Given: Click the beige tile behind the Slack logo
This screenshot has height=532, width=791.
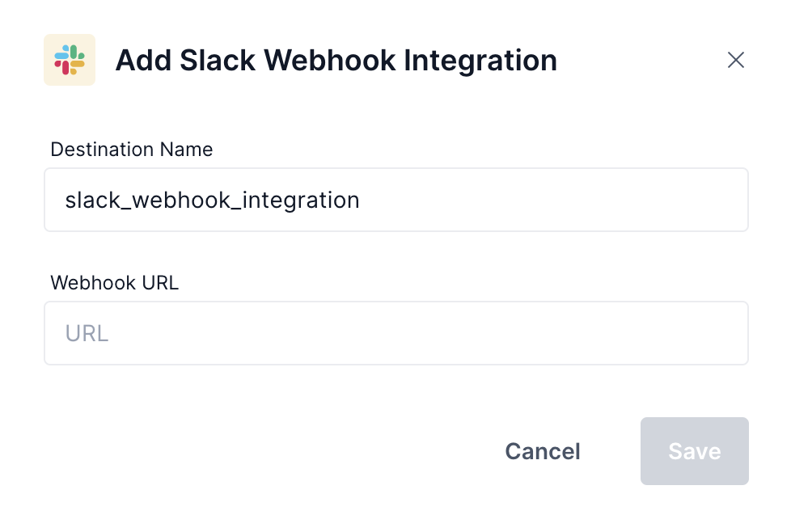Looking at the screenshot, I should tap(52, 78).
